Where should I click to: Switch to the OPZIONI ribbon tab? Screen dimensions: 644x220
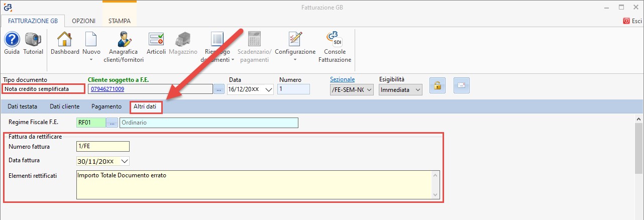83,21
